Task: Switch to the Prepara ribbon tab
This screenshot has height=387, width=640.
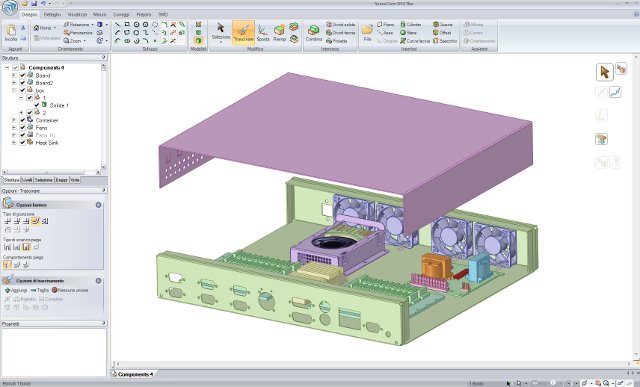Action: 144,14
